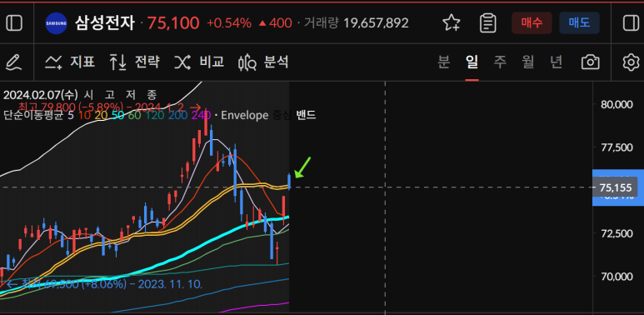Click the 단순이동평균 indicator label

[x=33, y=115]
